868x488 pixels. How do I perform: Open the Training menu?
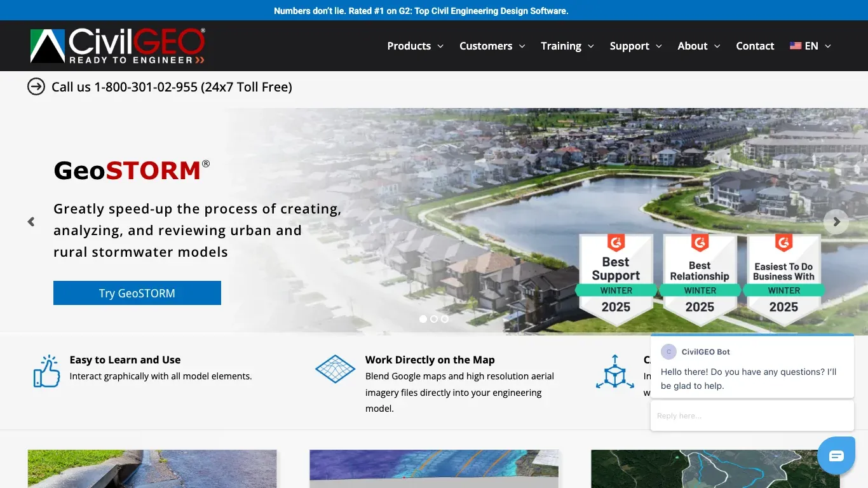[560, 46]
